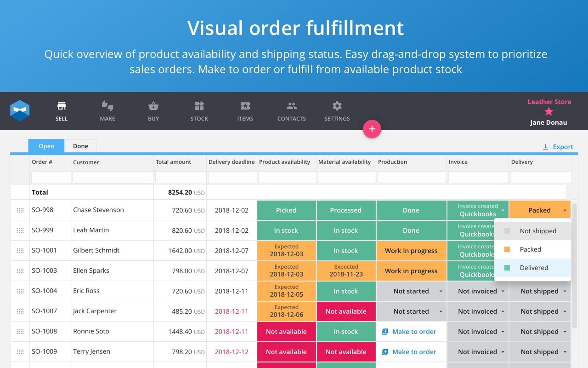This screenshot has width=588, height=368.
Task: Click the pink plus add button
Action: 372,129
